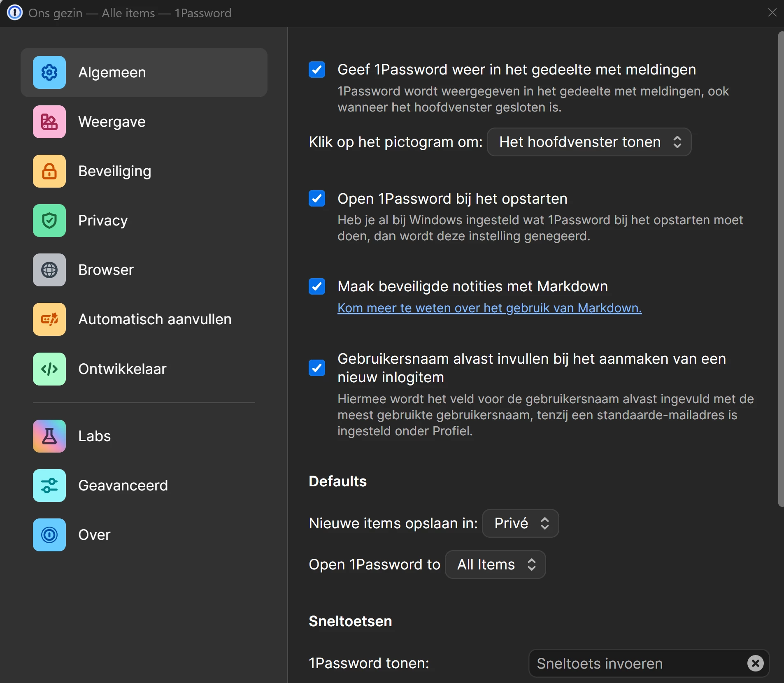The width and height of the screenshot is (784, 683).
Task: Click the Open 1Password to label
Action: click(375, 565)
